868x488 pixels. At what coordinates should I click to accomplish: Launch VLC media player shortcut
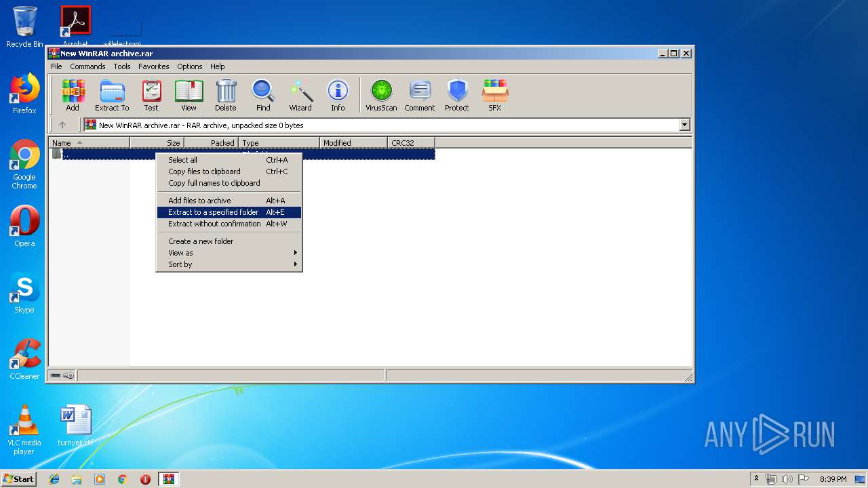click(24, 430)
